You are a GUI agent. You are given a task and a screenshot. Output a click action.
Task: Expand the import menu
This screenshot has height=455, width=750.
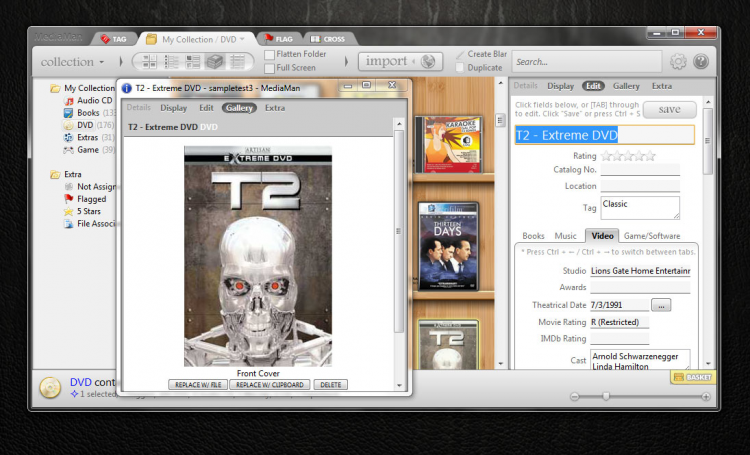[412, 61]
